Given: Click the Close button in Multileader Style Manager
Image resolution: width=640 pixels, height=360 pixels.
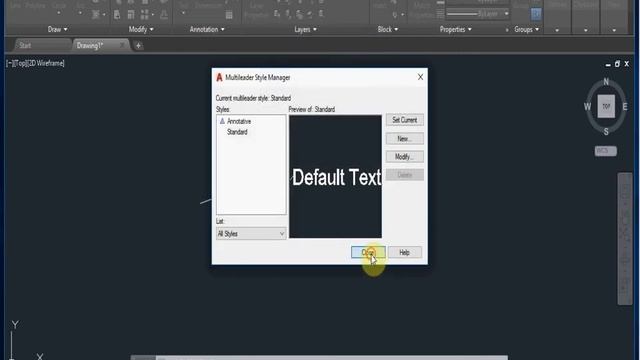Looking at the screenshot, I should [x=368, y=252].
